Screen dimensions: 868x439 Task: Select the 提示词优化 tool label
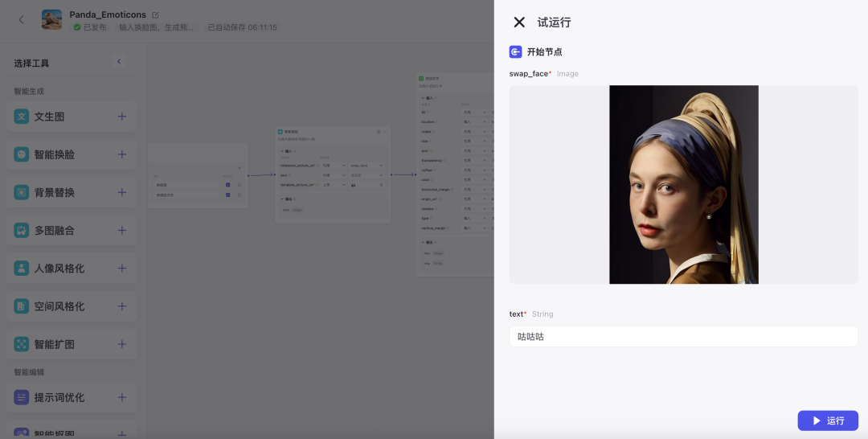pos(59,397)
